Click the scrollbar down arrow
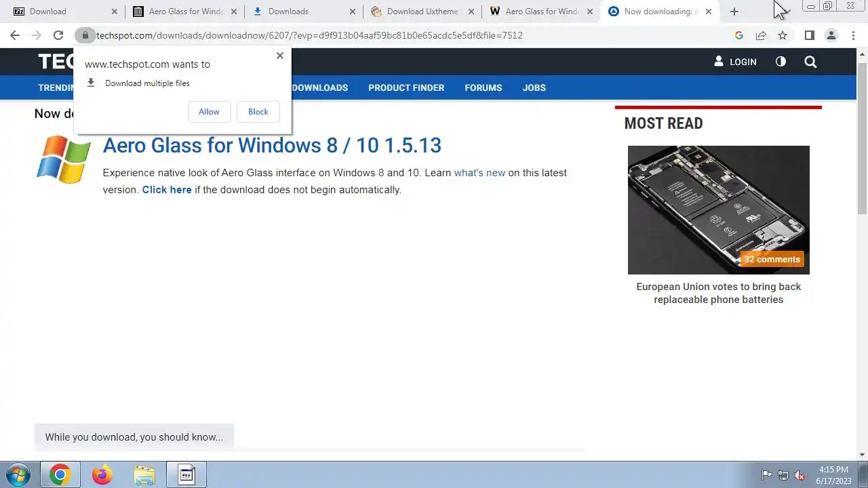 click(x=862, y=455)
